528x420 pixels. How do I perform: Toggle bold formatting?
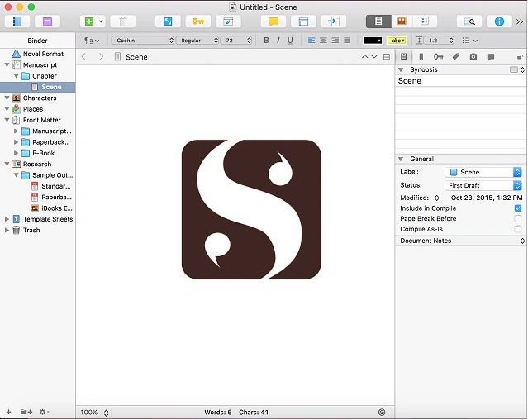point(266,41)
